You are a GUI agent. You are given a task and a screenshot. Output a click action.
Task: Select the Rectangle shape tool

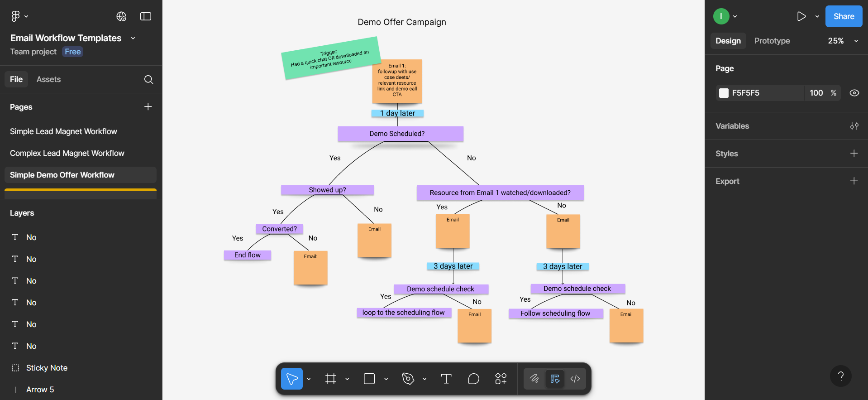pyautogui.click(x=369, y=379)
